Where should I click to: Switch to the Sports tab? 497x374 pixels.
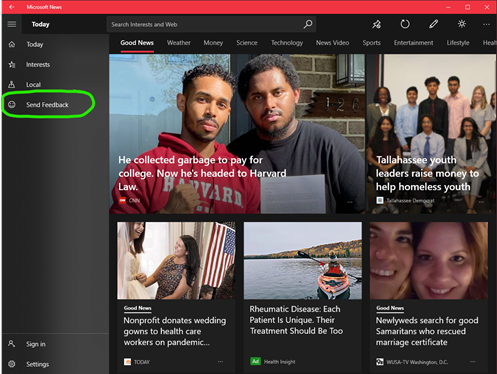(371, 43)
